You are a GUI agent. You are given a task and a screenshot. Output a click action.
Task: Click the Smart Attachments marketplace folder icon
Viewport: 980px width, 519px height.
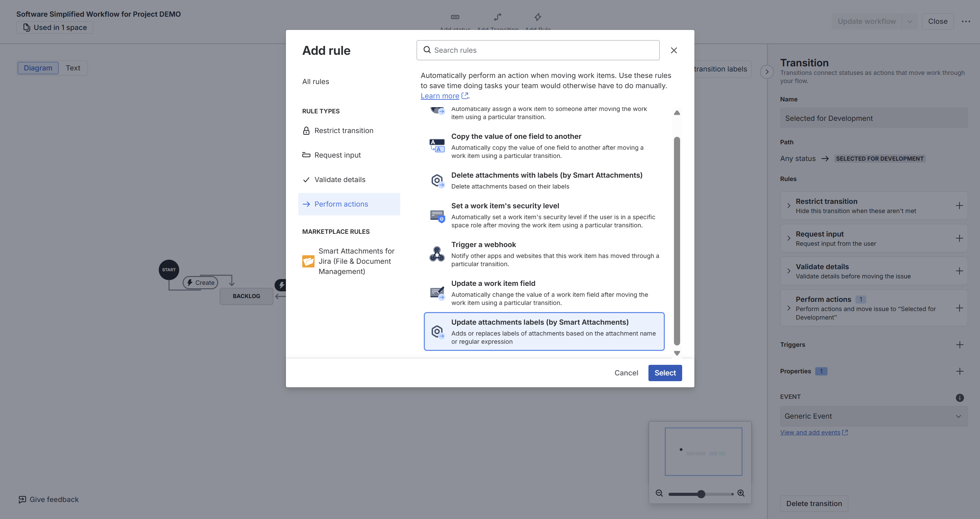click(308, 261)
